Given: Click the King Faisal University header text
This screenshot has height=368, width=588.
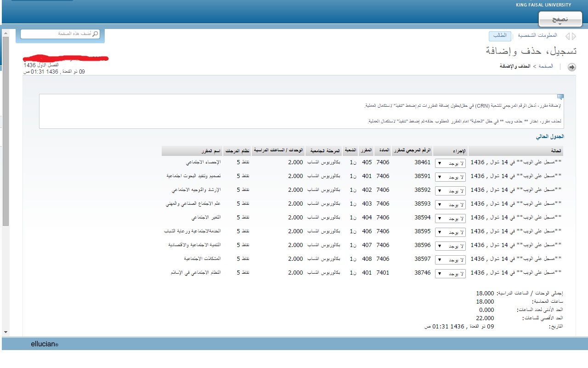Looking at the screenshot, I should (x=543, y=5).
